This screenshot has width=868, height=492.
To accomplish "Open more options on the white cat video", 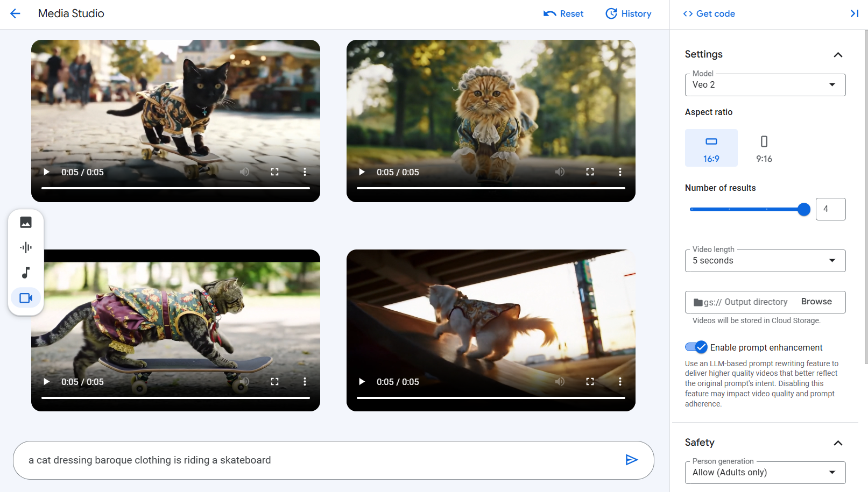I will [x=620, y=382].
